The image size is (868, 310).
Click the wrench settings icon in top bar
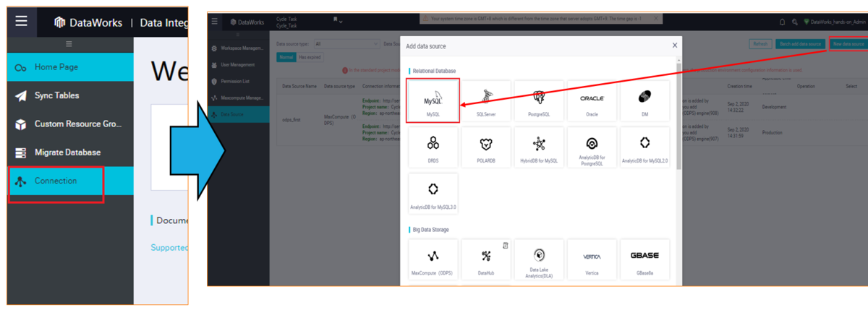[796, 22]
